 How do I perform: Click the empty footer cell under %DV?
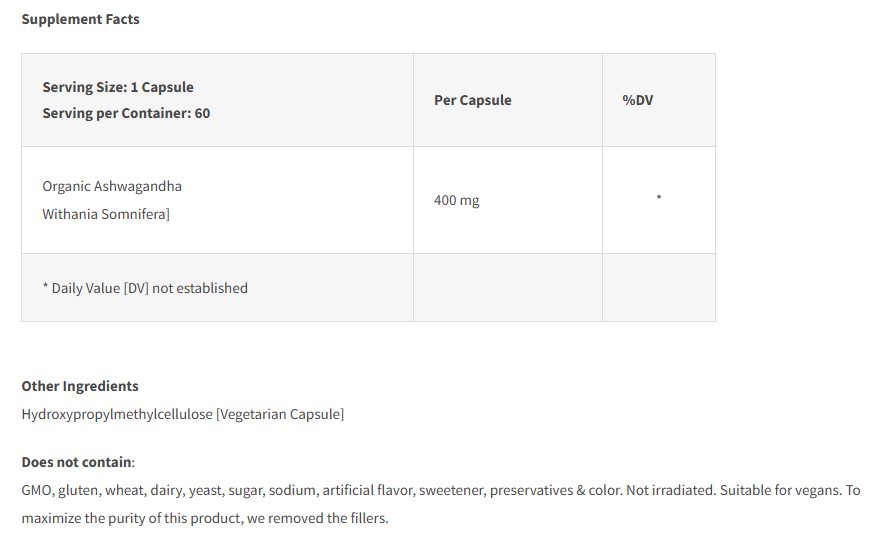click(658, 288)
